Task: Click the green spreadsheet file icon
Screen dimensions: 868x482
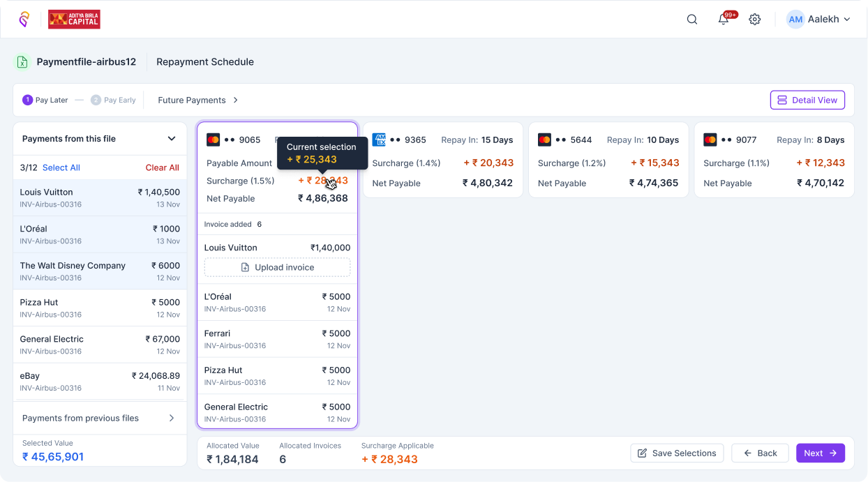Action: tap(22, 62)
